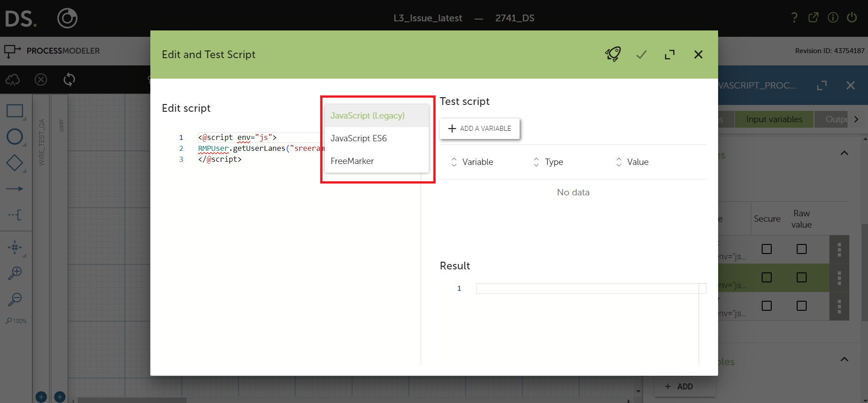Switch to Input variables tab
868x403 pixels.
[x=774, y=119]
